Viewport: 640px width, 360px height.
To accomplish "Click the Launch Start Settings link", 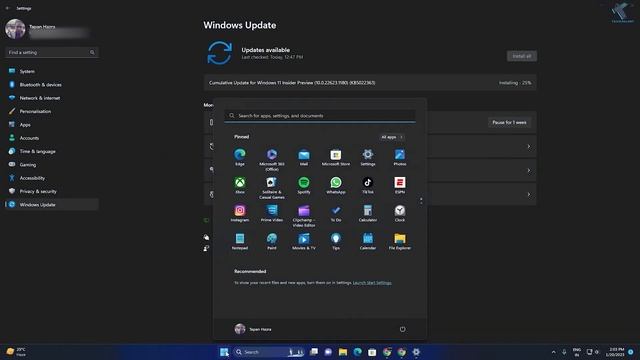I will point(372,282).
